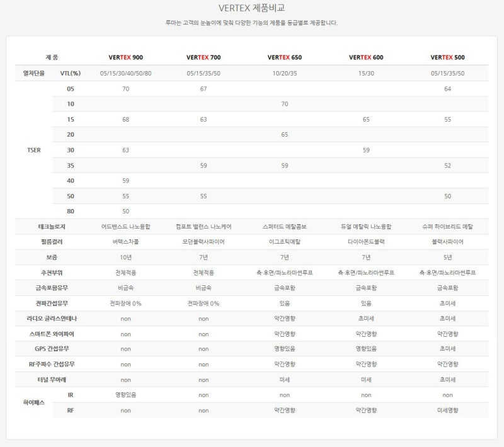Image resolution: width=504 pixels, height=447 pixels.
Task: Click the "다이아몬드블랙" film color cell
Action: [366, 242]
